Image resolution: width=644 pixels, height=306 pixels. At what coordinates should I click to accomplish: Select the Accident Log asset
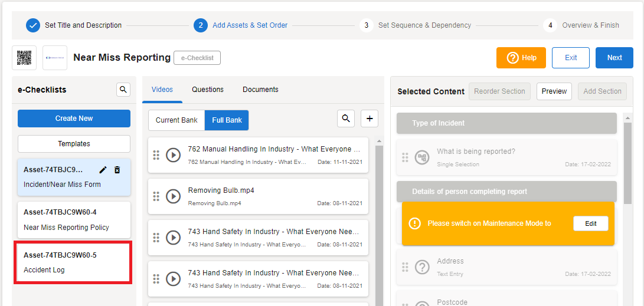[73, 262]
